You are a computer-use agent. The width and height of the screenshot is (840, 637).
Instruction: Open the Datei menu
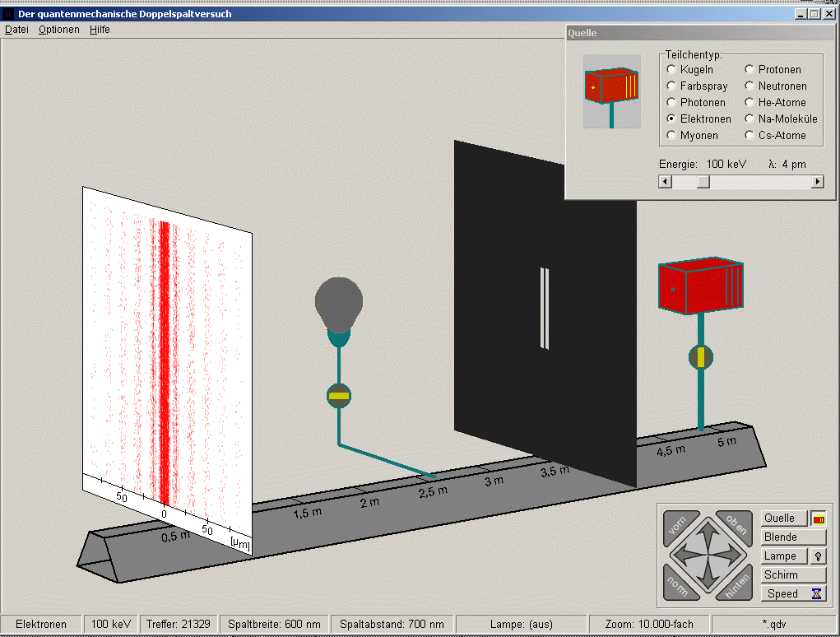point(16,30)
